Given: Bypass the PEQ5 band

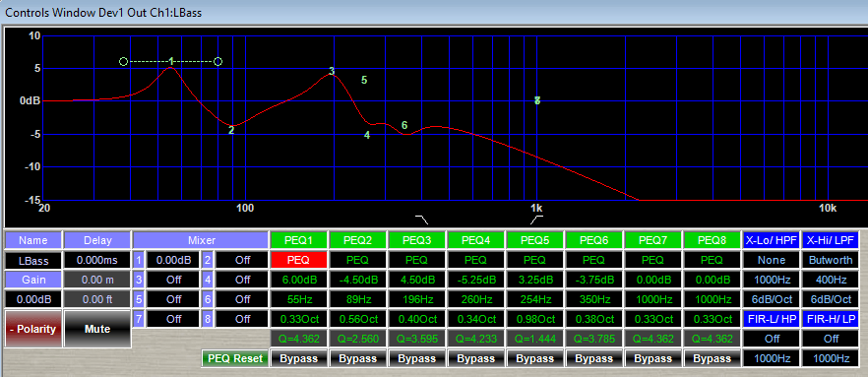Looking at the screenshot, I should [x=534, y=358].
